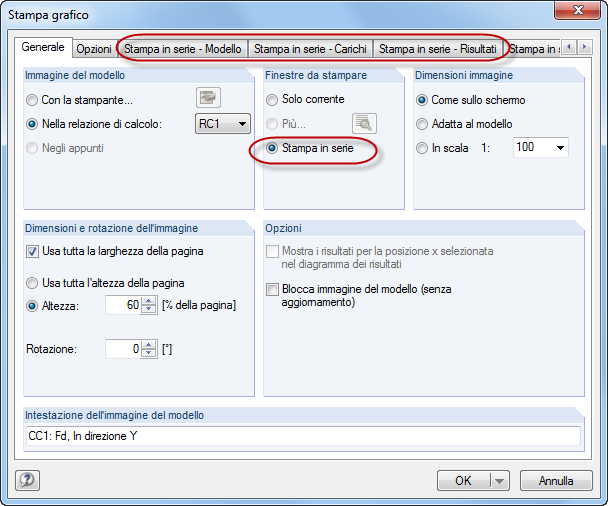The image size is (608, 506).
Task: Select 'Con la stampante...' option
Action: tap(80, 100)
